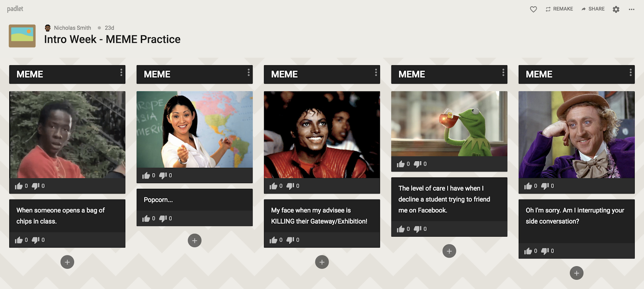
Task: Thumbs up the bag of chips post
Action: coord(19,240)
